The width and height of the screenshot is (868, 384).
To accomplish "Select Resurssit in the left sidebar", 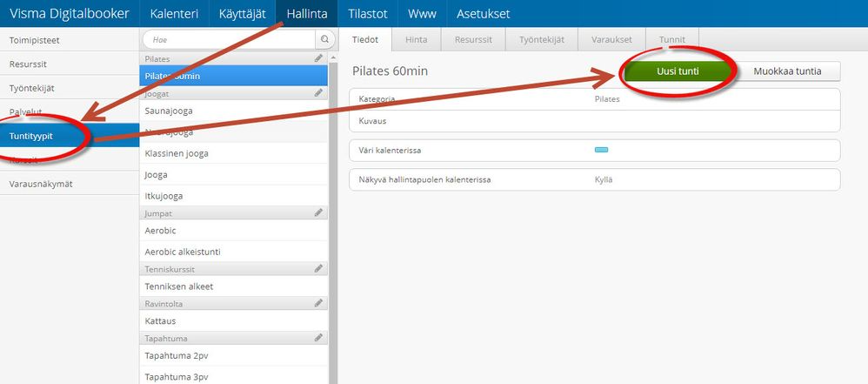I will pos(70,64).
